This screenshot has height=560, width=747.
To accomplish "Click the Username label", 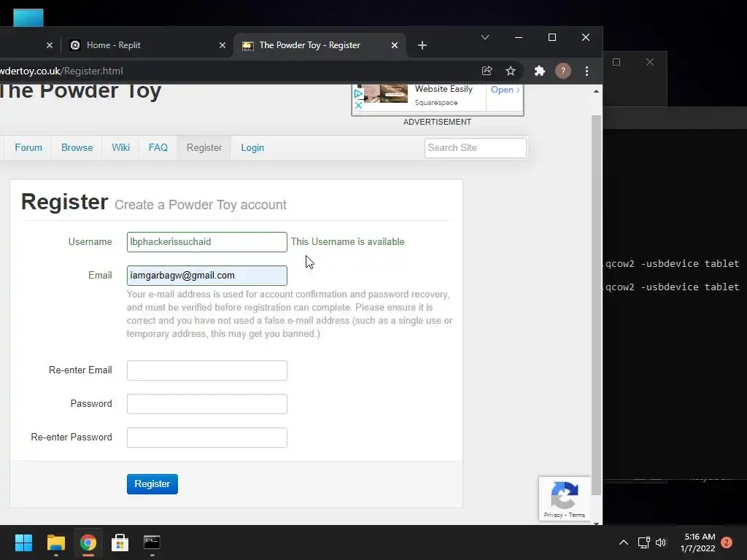I will [x=90, y=242].
